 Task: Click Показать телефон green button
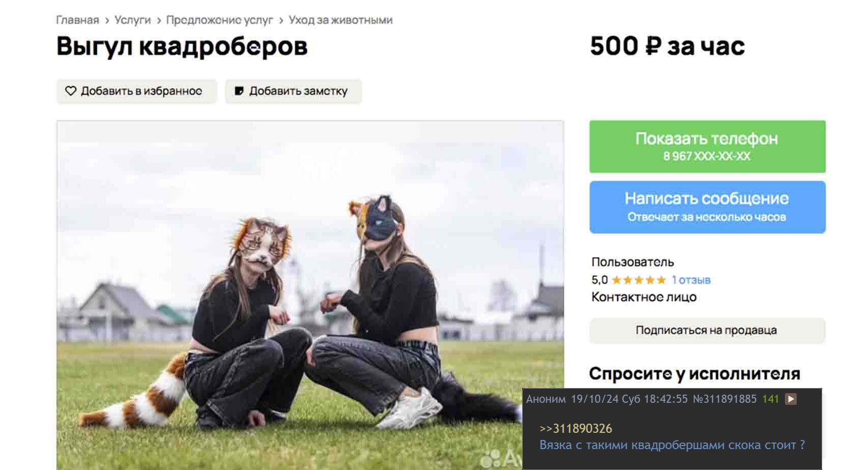point(707,147)
